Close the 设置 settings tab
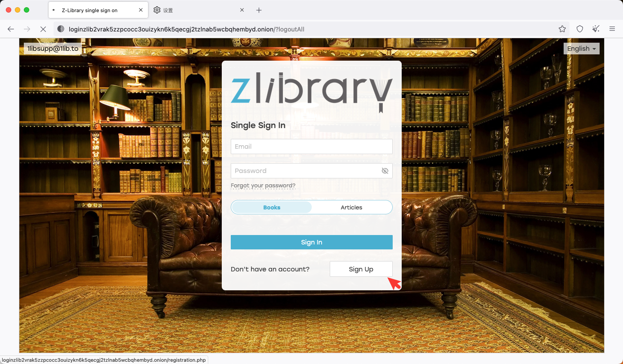The image size is (623, 364). (x=242, y=10)
